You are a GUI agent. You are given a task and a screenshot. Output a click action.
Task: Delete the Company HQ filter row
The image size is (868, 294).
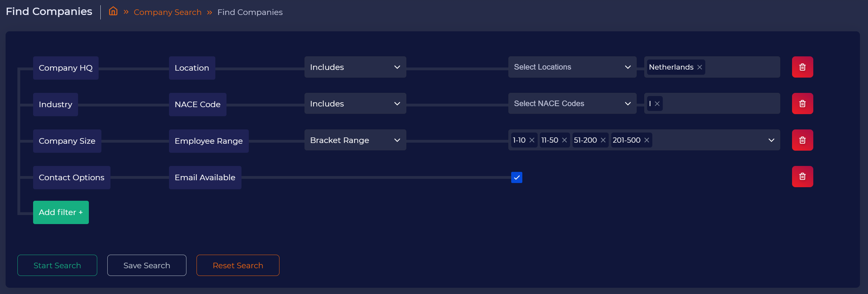pos(802,67)
